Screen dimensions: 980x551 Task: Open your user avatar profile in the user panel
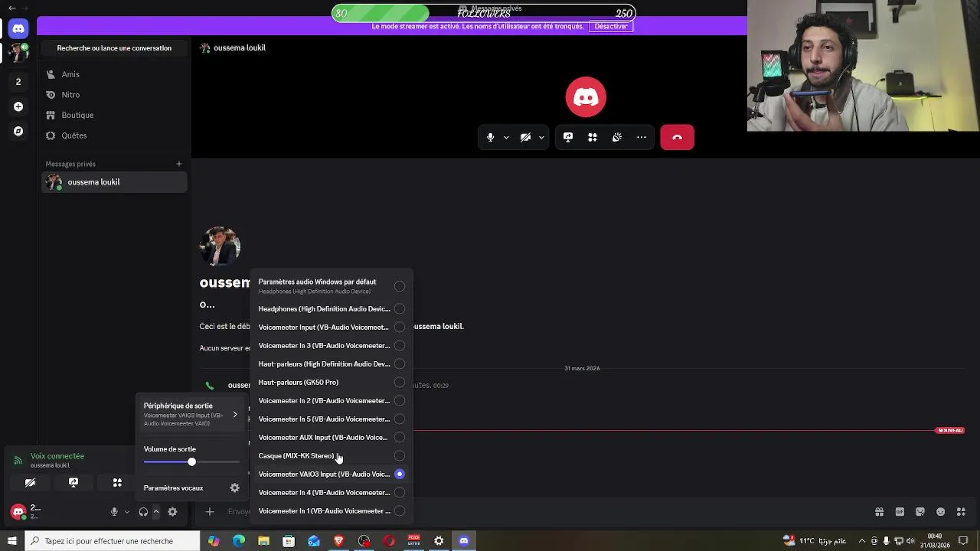pos(18,512)
